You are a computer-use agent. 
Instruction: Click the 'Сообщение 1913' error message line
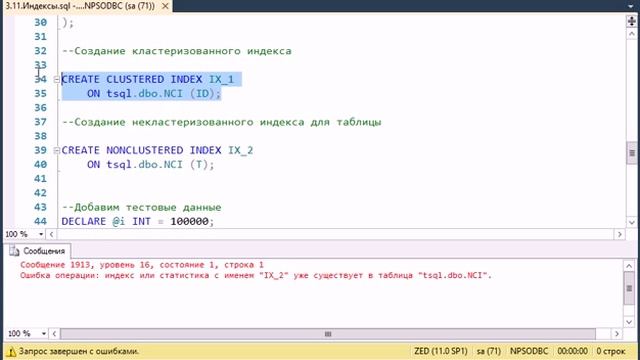142,265
